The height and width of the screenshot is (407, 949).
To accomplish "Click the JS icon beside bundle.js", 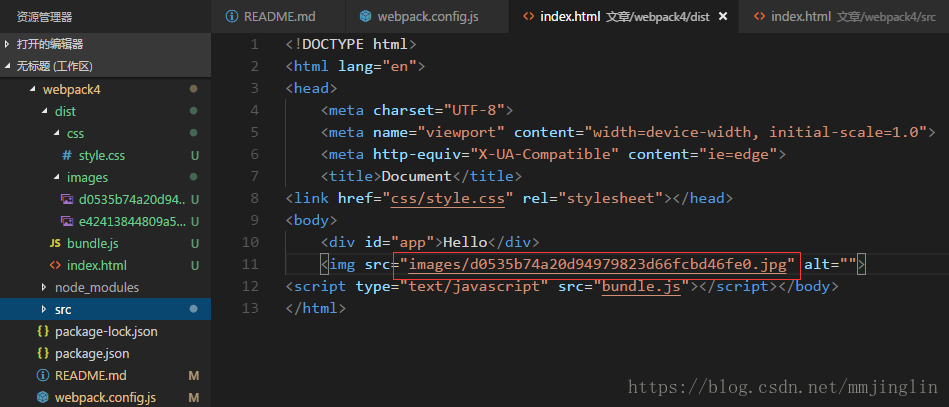I will (55, 243).
